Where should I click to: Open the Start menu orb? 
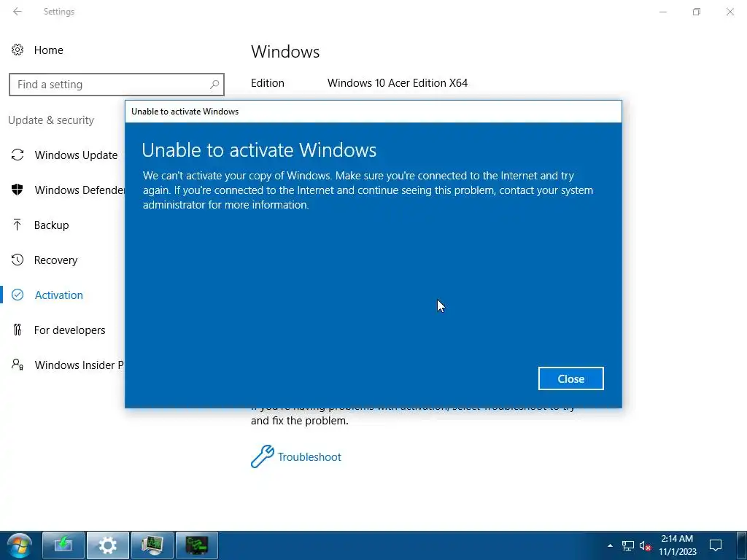[x=20, y=545]
